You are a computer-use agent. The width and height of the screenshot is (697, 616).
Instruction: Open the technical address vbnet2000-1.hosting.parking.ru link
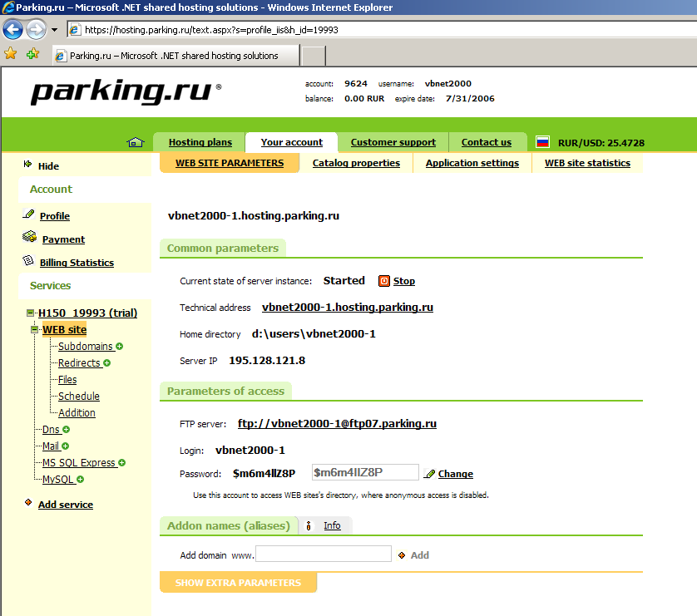click(347, 308)
